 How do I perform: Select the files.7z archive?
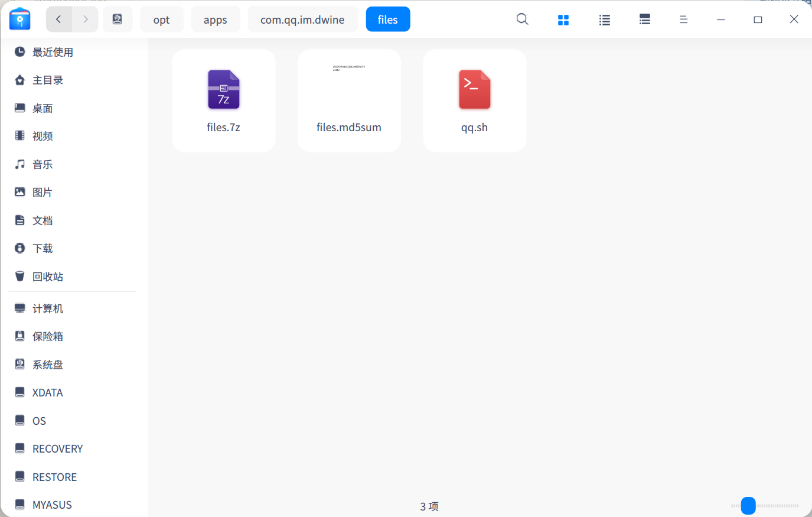click(224, 100)
